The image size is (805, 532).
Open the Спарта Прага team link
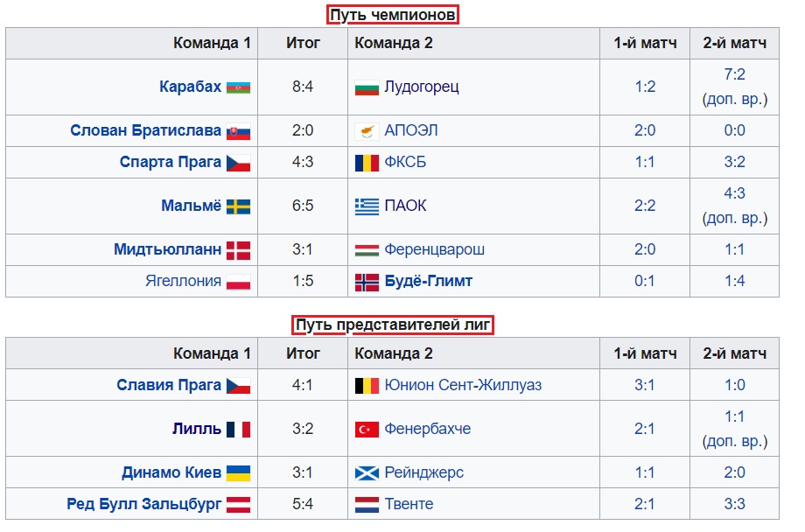click(x=170, y=162)
